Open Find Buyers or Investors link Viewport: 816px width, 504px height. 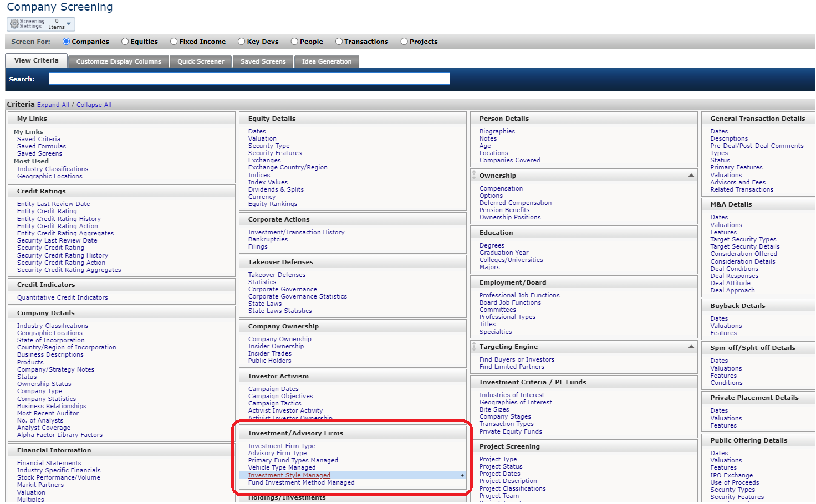[517, 359]
